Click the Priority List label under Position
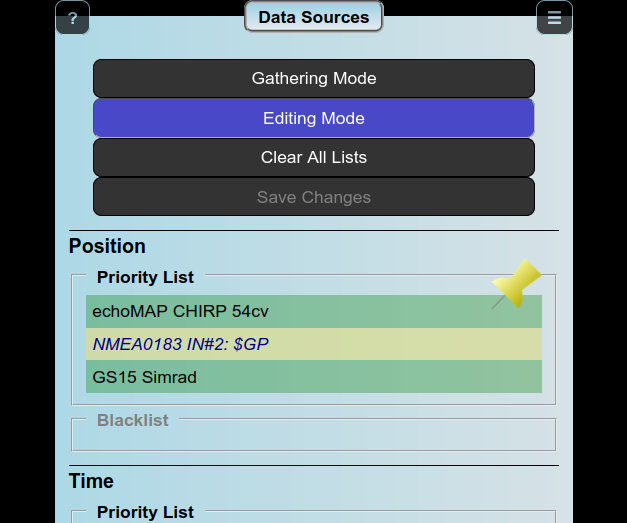This screenshot has height=523, width=627. 145,277
